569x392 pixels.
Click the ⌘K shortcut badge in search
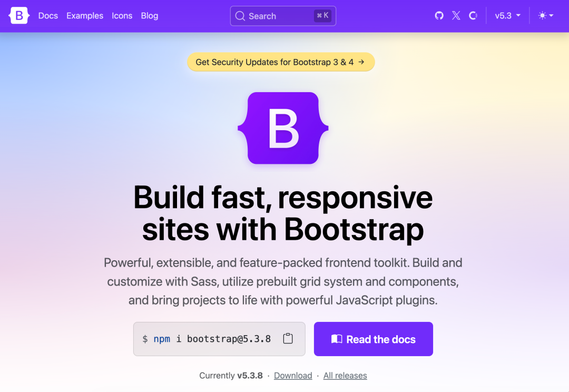[322, 16]
